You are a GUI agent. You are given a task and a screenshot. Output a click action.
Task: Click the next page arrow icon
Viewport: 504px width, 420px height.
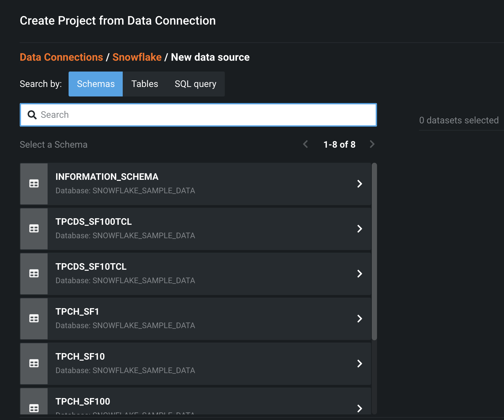(x=372, y=144)
